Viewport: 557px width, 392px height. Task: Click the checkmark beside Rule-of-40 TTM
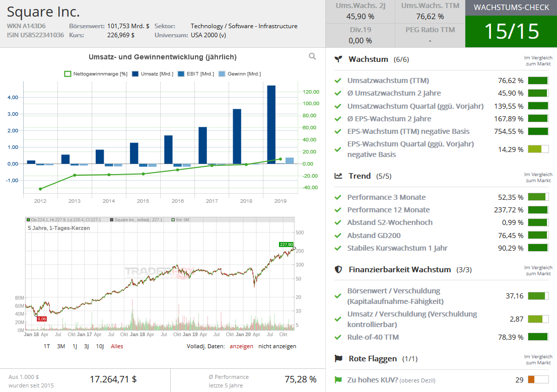[338, 337]
